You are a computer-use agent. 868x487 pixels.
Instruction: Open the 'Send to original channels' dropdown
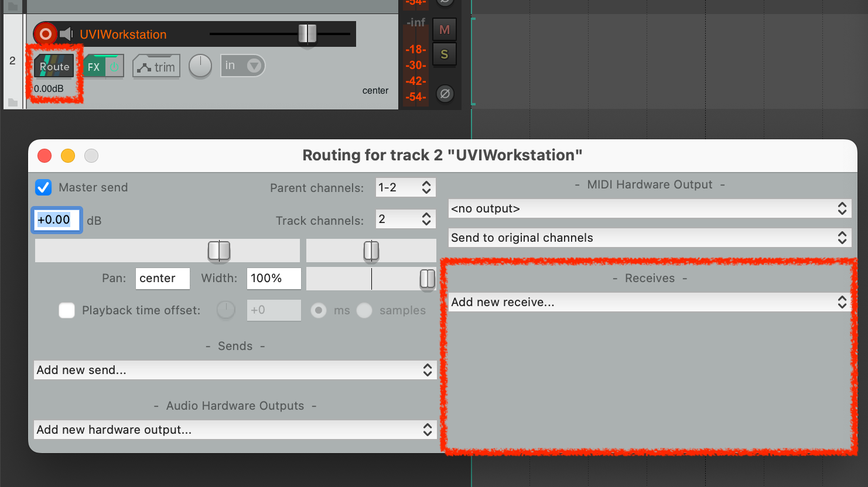click(650, 238)
